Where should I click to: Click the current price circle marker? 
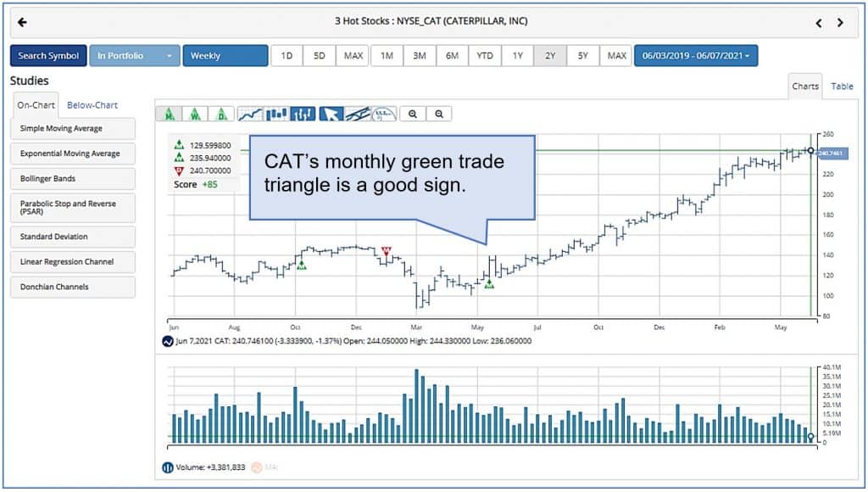point(811,151)
